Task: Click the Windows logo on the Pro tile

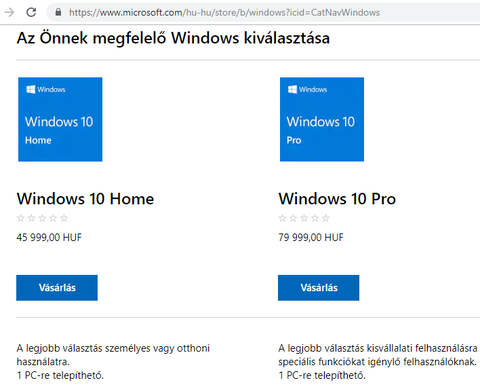Action: coord(292,89)
